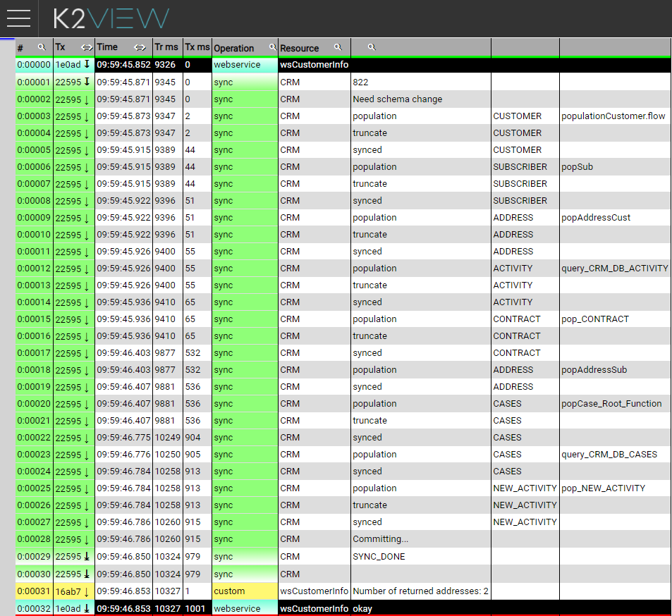Click the arrow beside Tx 16ab7 custom row
The width and height of the screenshot is (672, 616).
click(87, 591)
